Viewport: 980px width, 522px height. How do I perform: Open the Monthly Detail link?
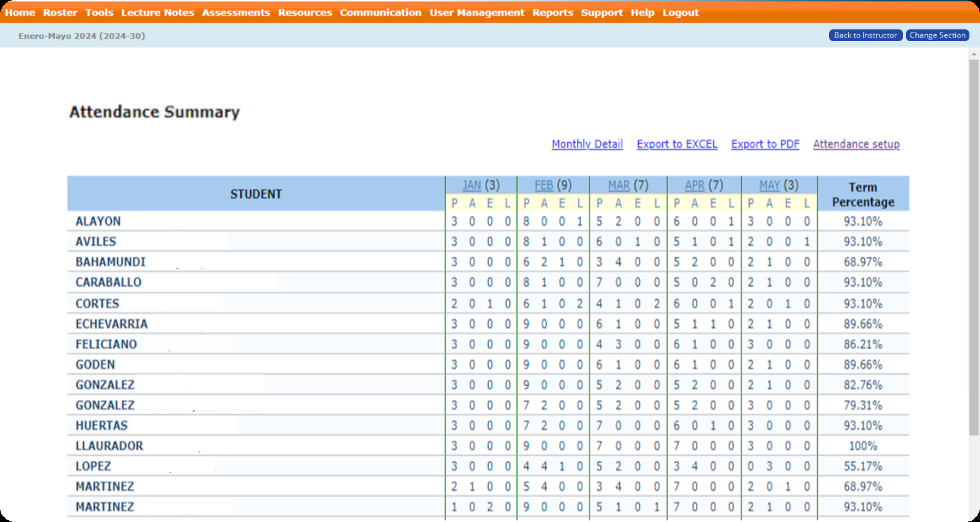(x=587, y=144)
